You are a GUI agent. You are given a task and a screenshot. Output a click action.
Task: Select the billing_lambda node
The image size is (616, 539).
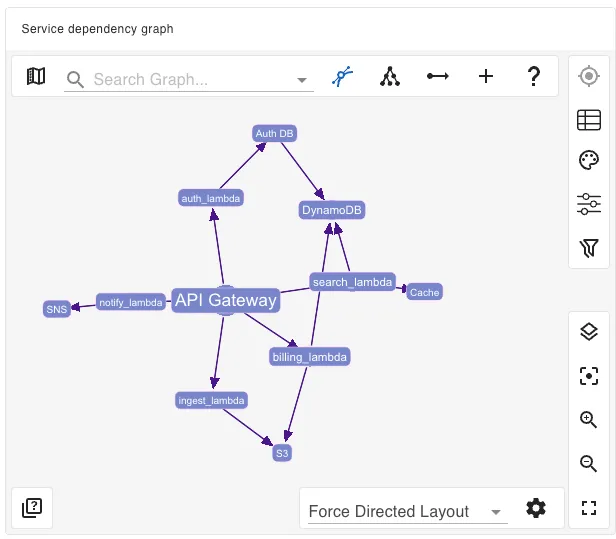[310, 357]
